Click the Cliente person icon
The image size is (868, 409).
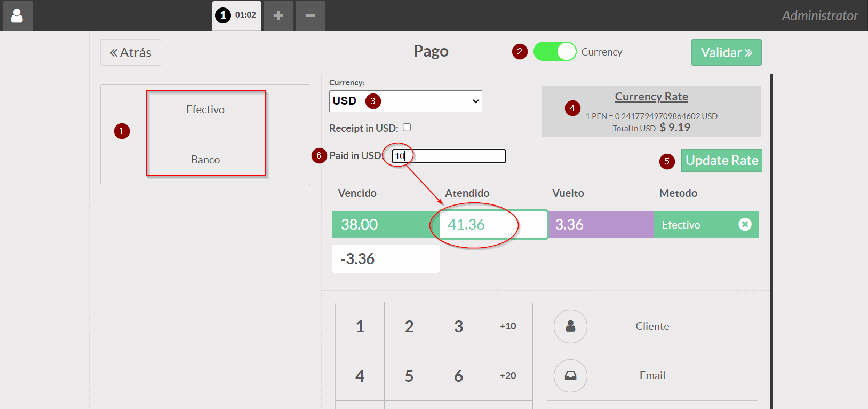pos(570,326)
